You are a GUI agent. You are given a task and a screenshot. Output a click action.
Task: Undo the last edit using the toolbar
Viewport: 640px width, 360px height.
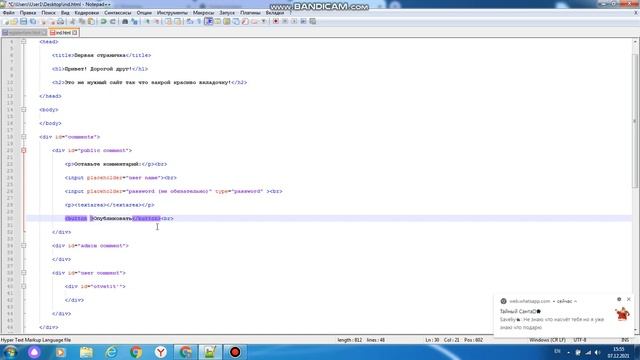click(x=104, y=21)
